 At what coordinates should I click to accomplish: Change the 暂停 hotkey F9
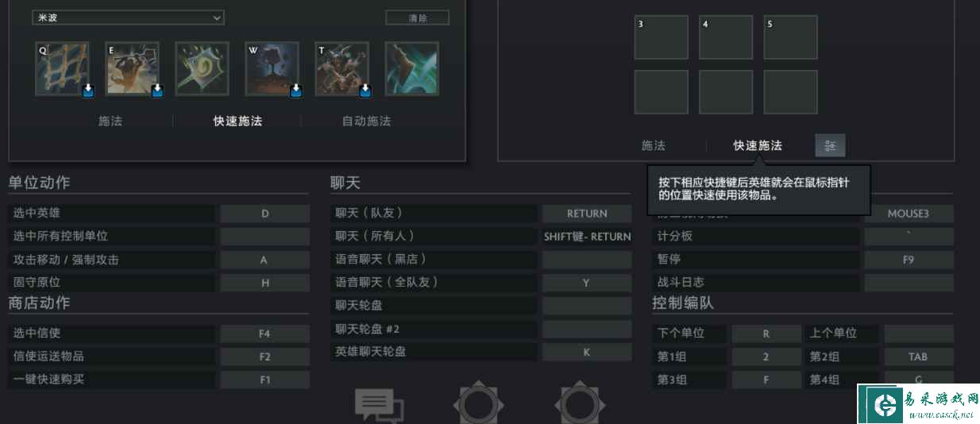pos(909,260)
